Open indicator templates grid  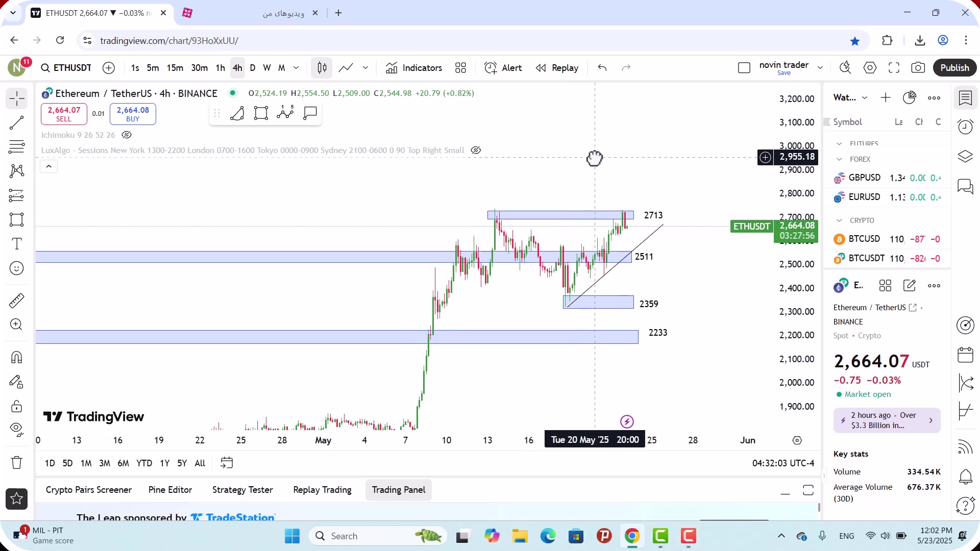(461, 68)
